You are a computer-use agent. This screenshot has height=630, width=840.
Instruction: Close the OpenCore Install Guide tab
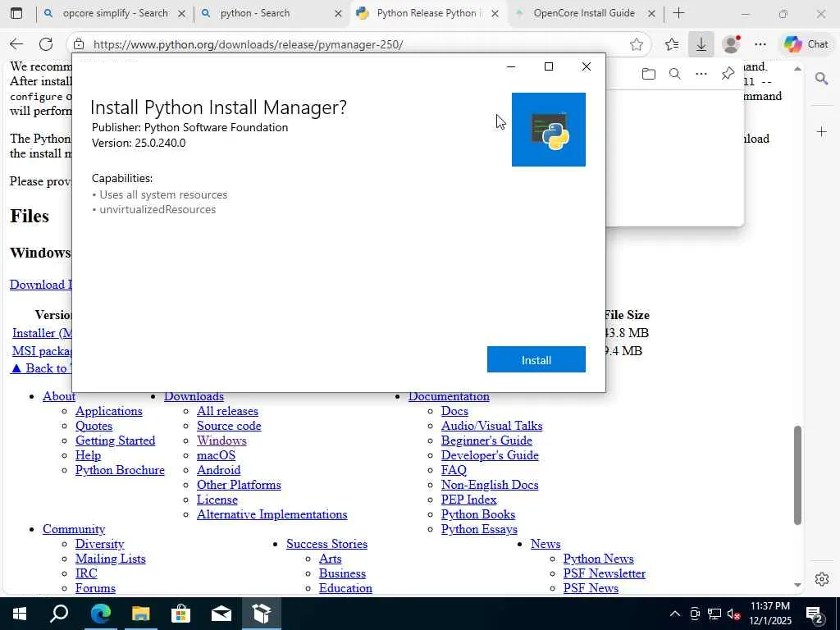click(651, 14)
